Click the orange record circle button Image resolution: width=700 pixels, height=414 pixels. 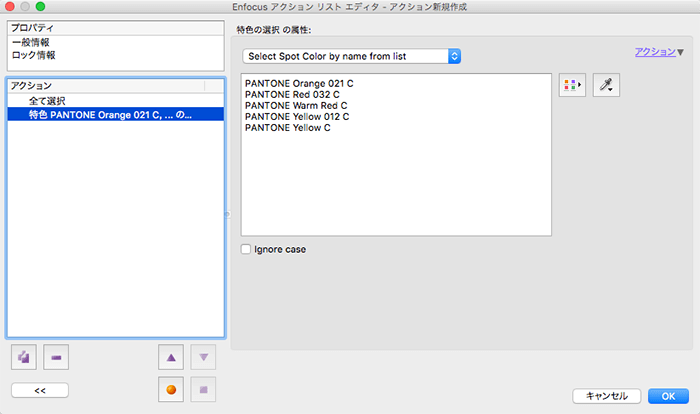171,389
